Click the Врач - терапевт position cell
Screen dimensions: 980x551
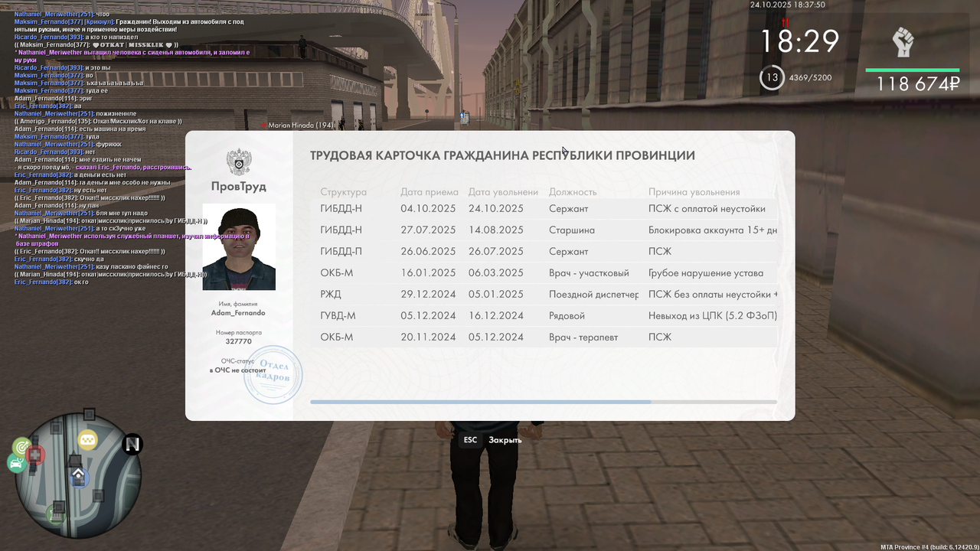[x=583, y=337]
